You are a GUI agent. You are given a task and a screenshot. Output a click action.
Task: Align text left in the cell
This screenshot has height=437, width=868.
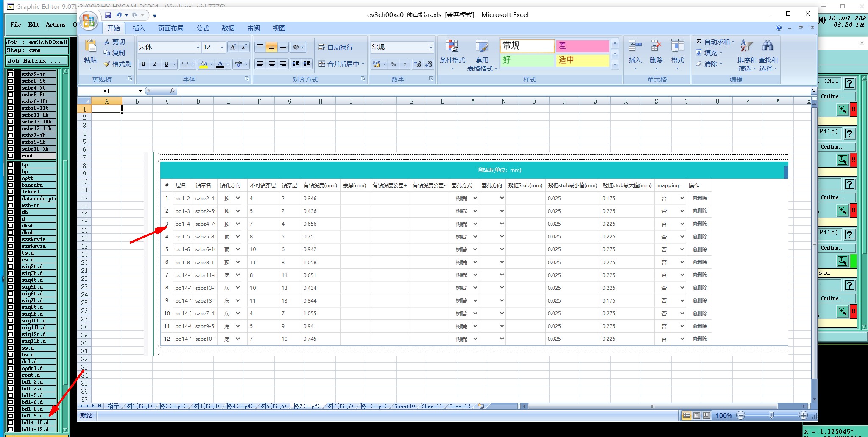pyautogui.click(x=260, y=64)
